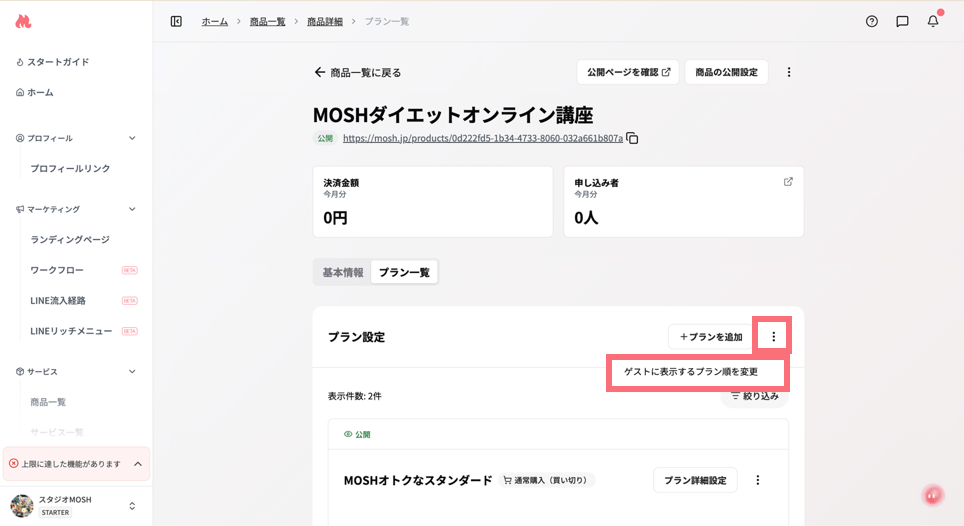964x526 pixels.
Task: Open the mosh.jp product URL link
Action: (483, 138)
